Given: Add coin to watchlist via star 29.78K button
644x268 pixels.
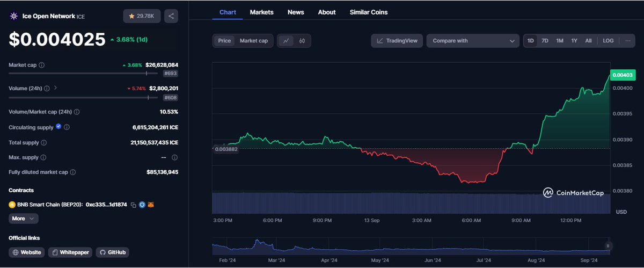Looking at the screenshot, I should coord(141,16).
